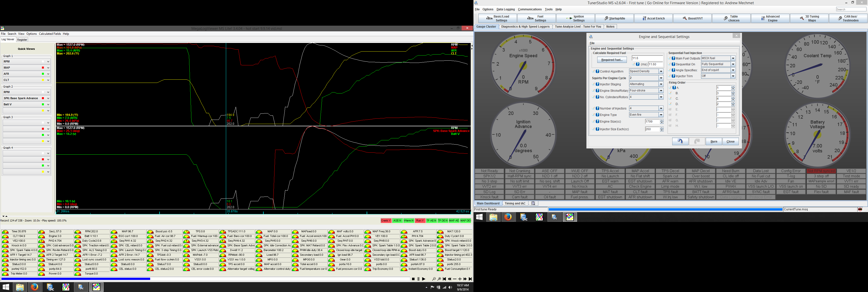Open the Engine Type combo box

click(x=661, y=115)
